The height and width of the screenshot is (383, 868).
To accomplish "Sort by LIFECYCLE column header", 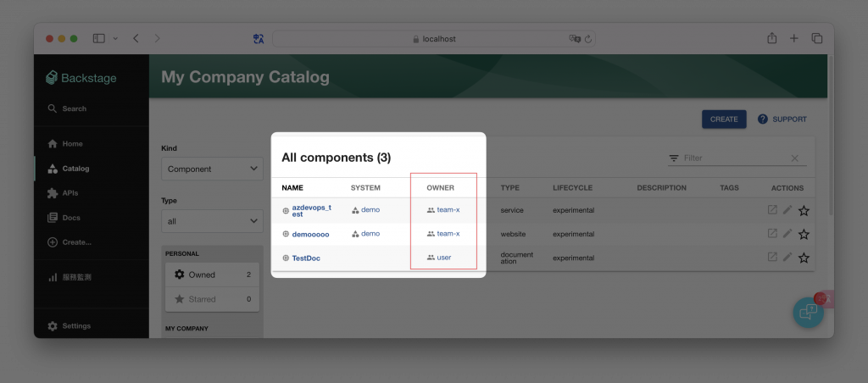I will [572, 187].
